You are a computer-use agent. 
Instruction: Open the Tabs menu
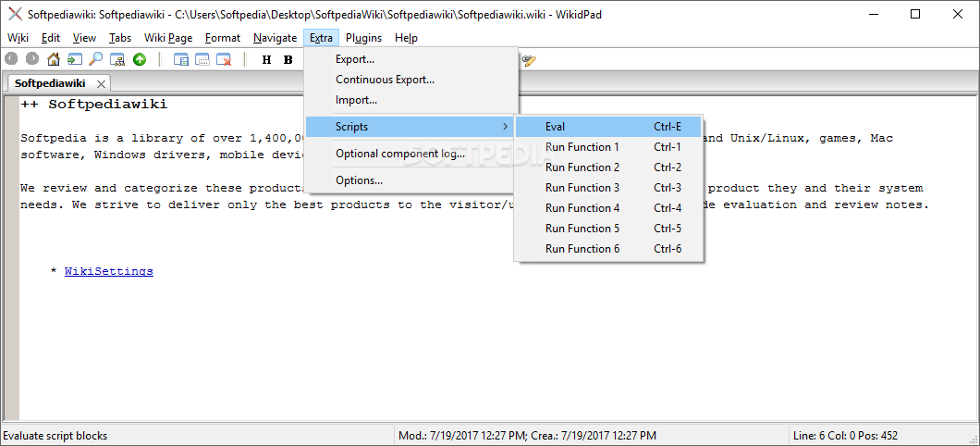click(x=120, y=38)
